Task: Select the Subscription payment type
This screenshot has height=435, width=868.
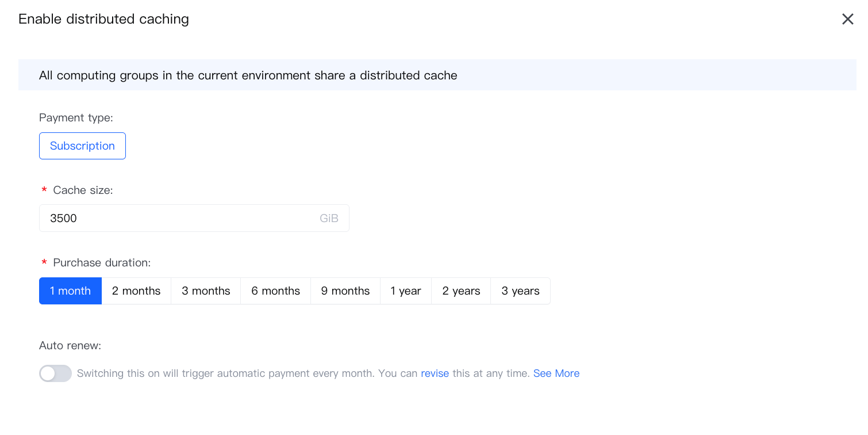Action: pos(82,146)
